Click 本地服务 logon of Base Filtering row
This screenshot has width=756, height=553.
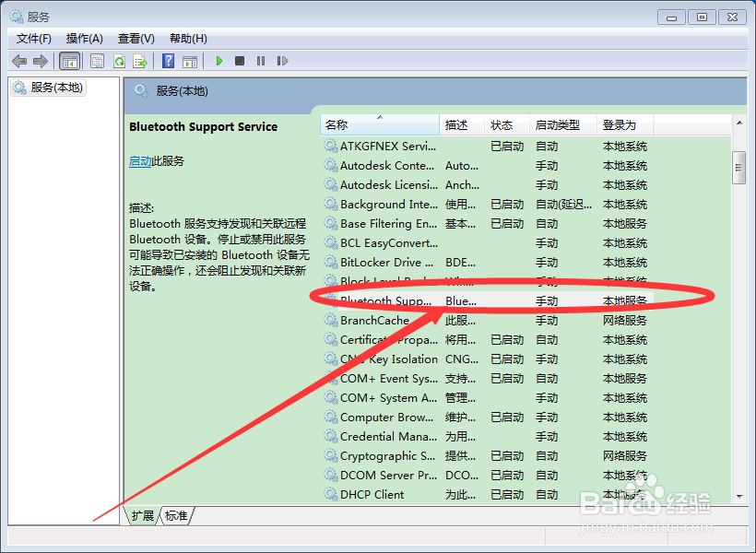(x=625, y=224)
